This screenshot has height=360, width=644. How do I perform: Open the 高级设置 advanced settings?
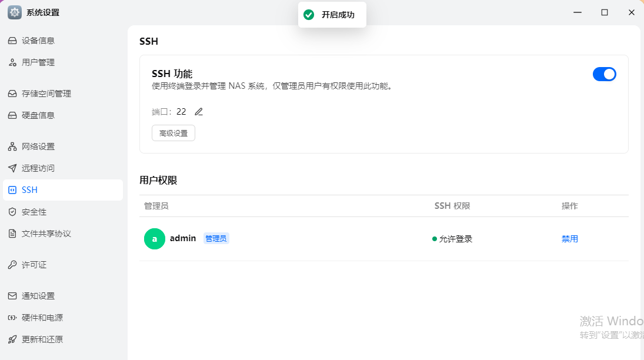[x=173, y=133]
